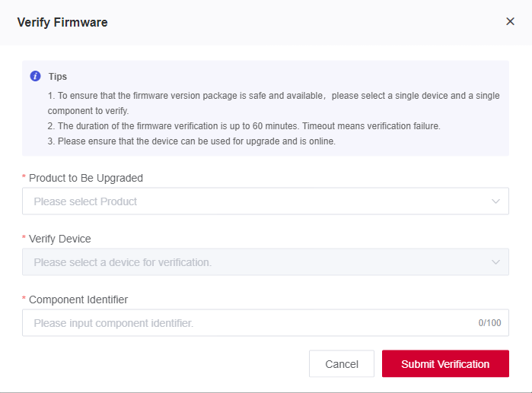Click the tip about device being online
The width and height of the screenshot is (532, 393).
tap(191, 141)
